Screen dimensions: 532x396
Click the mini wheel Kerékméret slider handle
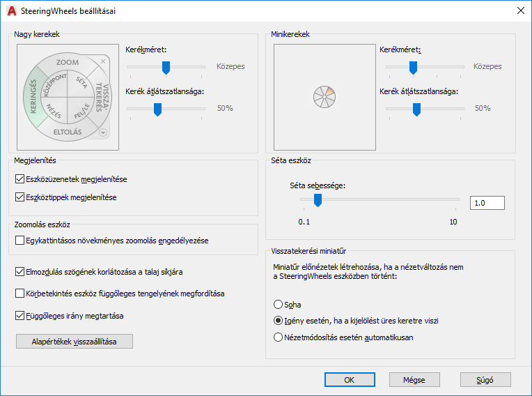click(x=413, y=68)
